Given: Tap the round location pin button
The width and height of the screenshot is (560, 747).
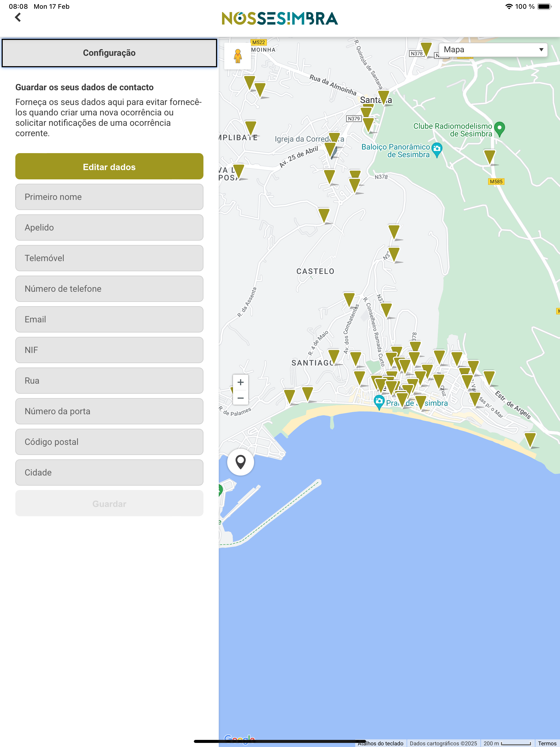Looking at the screenshot, I should click(240, 462).
